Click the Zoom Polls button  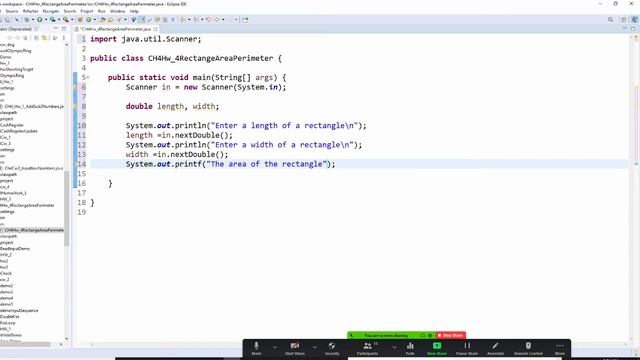pyautogui.click(x=410, y=348)
